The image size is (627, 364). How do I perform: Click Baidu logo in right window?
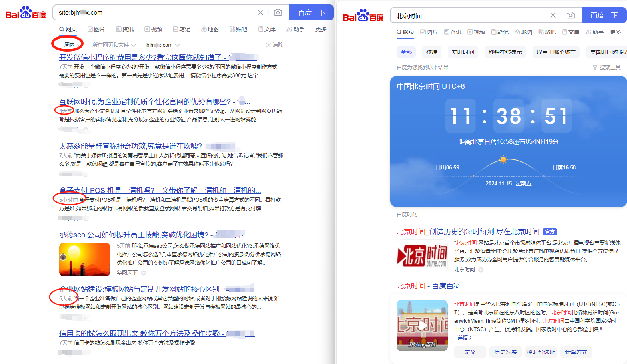point(363,15)
